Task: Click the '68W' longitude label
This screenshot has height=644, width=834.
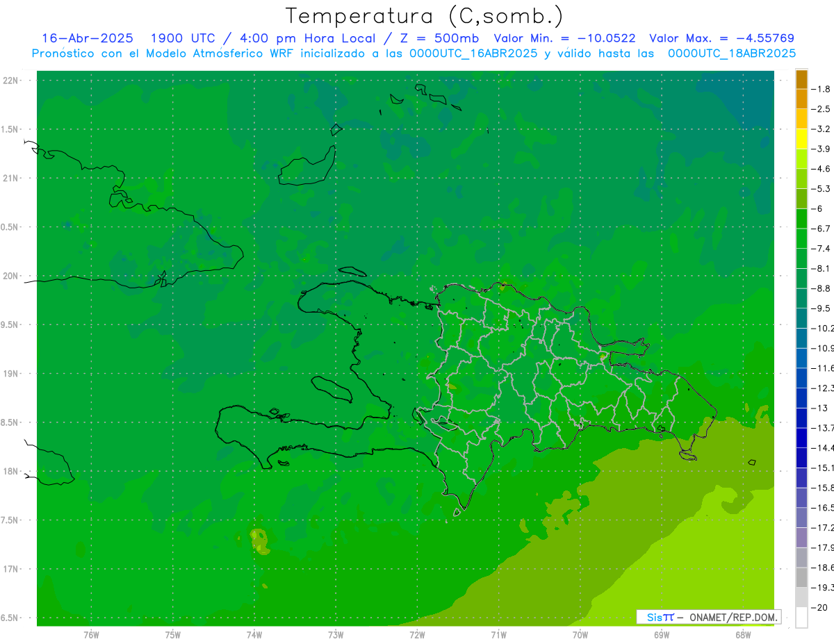Action: click(x=743, y=635)
